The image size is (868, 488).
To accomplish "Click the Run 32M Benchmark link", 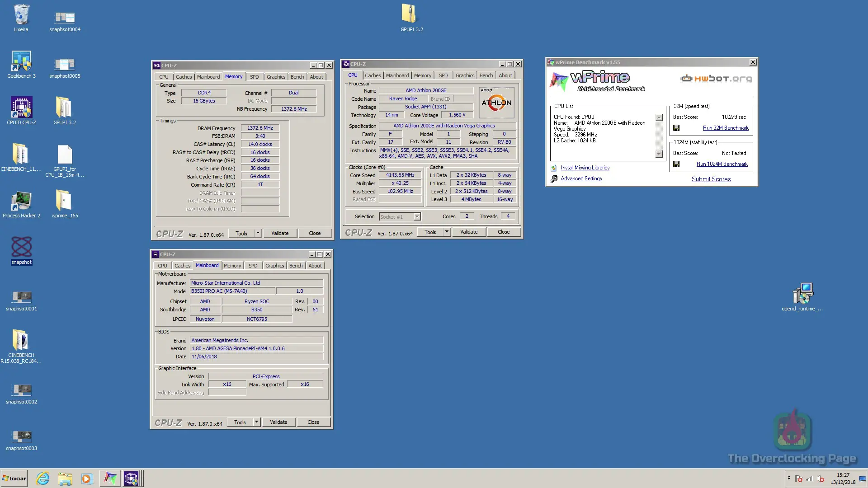I will tap(726, 128).
